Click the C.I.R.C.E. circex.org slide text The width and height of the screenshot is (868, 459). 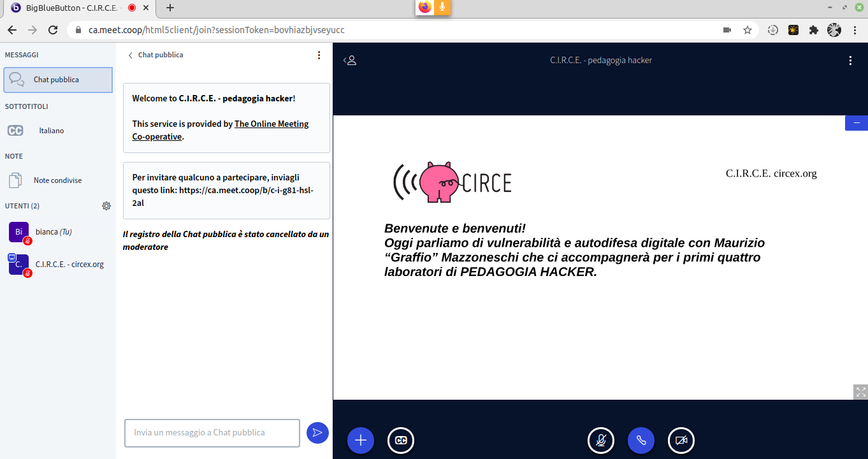pos(771,173)
